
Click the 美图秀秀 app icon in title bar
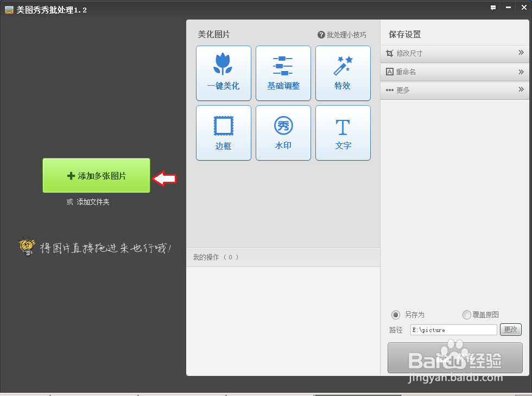click(x=9, y=10)
